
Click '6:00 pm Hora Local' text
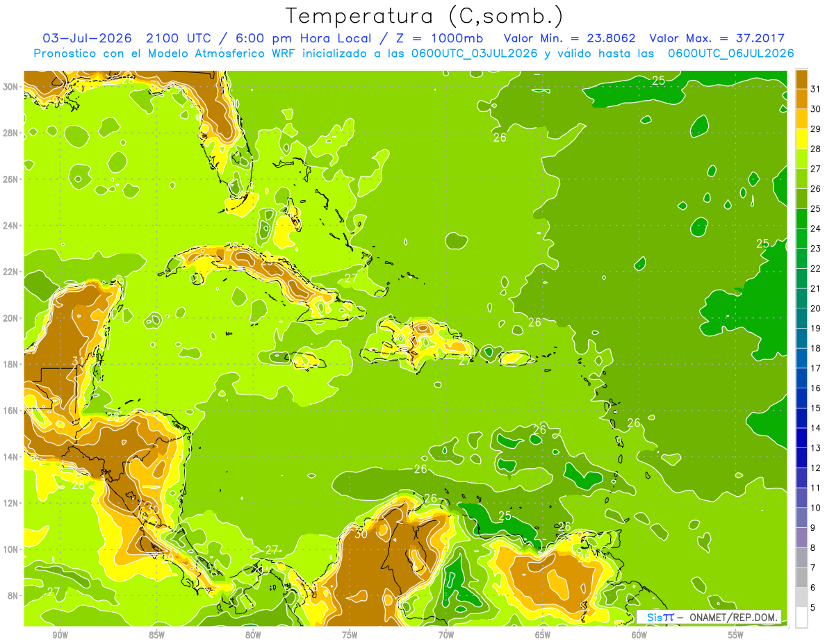click(302, 38)
